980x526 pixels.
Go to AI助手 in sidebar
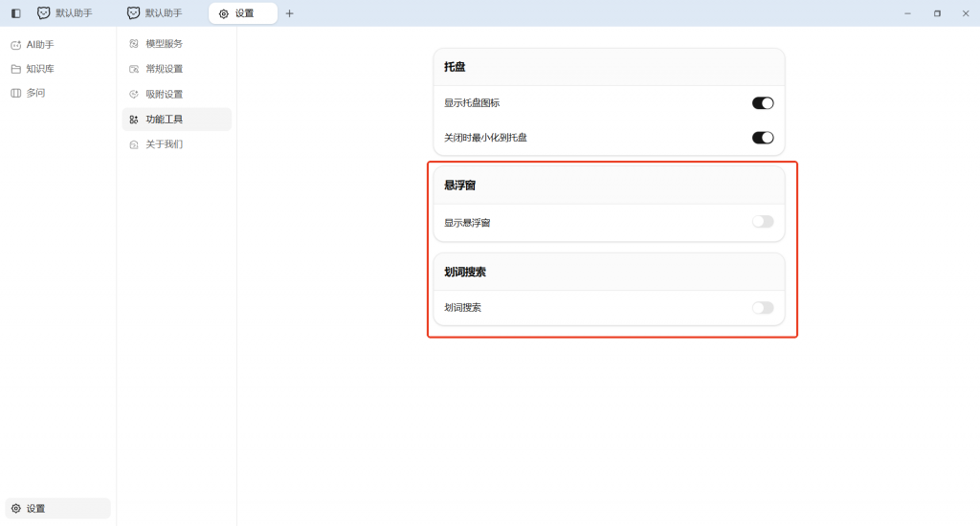[57, 45]
